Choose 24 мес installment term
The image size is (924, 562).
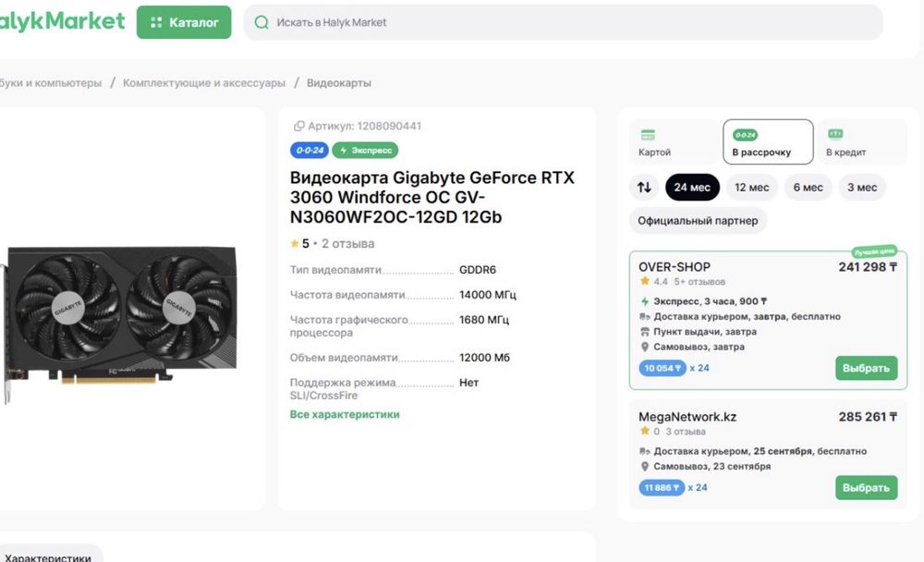692,188
